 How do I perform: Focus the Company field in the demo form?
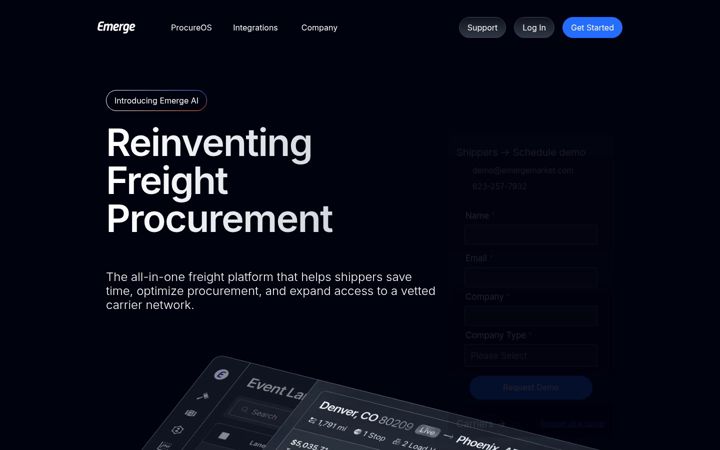531,316
